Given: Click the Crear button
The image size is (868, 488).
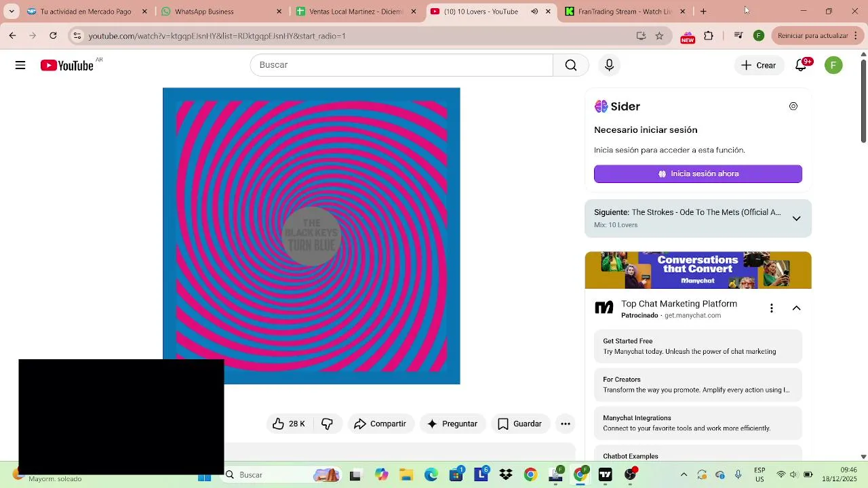Looking at the screenshot, I should (x=758, y=65).
